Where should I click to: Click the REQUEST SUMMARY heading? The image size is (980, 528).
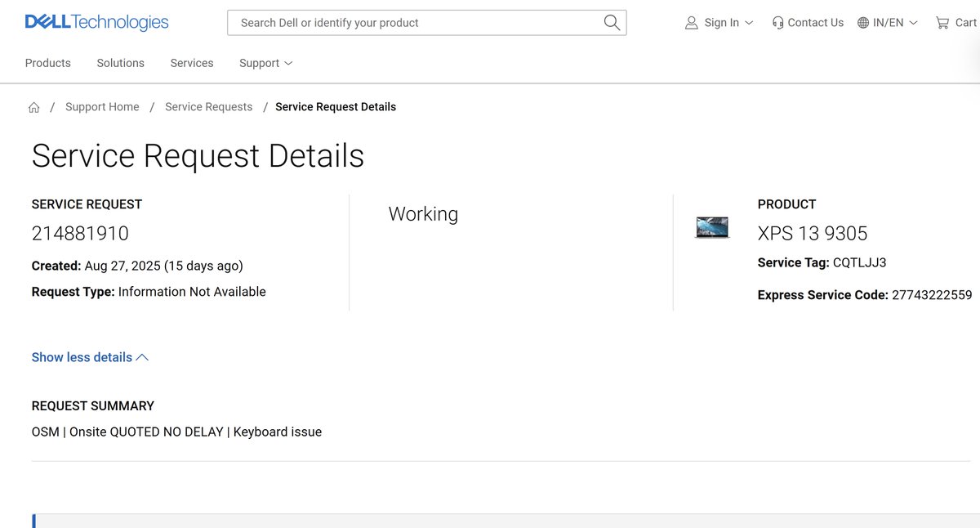pyautogui.click(x=93, y=406)
